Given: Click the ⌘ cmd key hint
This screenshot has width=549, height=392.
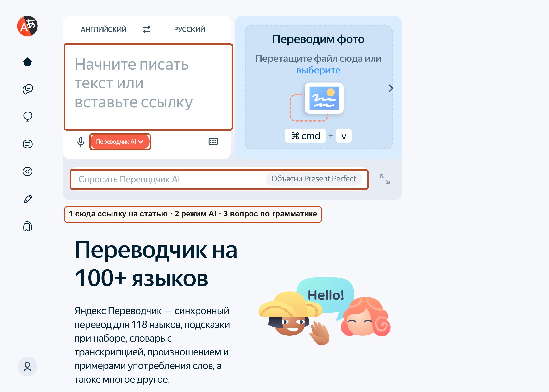Looking at the screenshot, I should (x=306, y=136).
